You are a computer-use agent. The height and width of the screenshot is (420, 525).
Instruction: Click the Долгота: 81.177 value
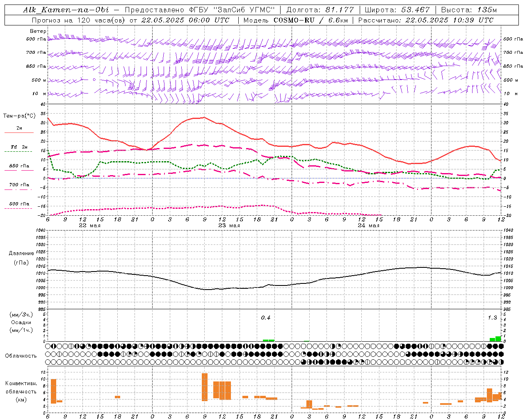pyautogui.click(x=320, y=10)
